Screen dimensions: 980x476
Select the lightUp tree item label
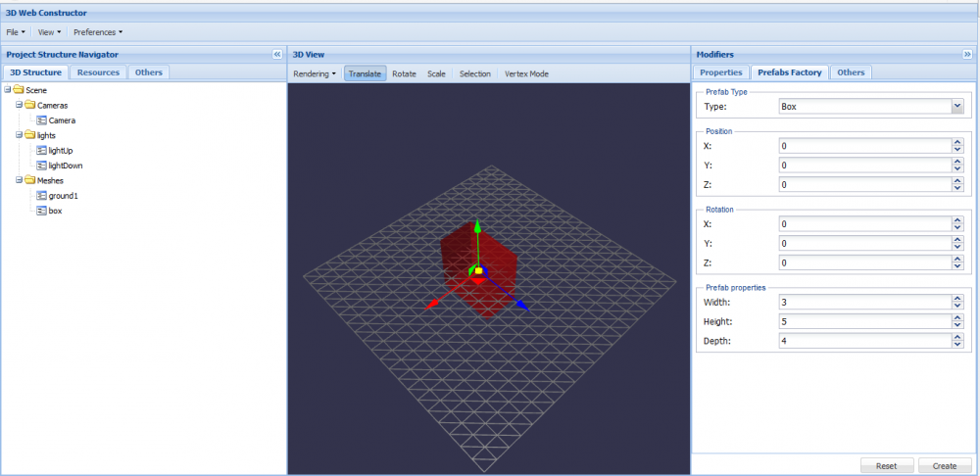61,151
